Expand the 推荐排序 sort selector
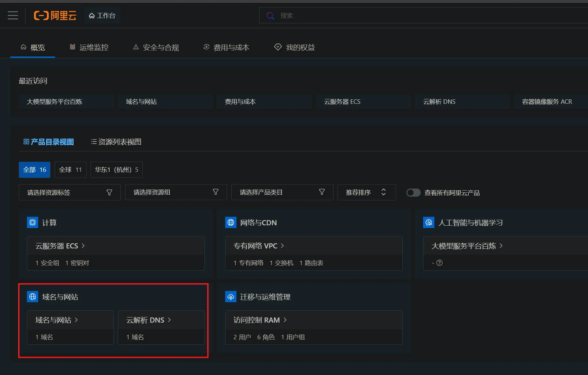This screenshot has width=588, height=375. [367, 192]
